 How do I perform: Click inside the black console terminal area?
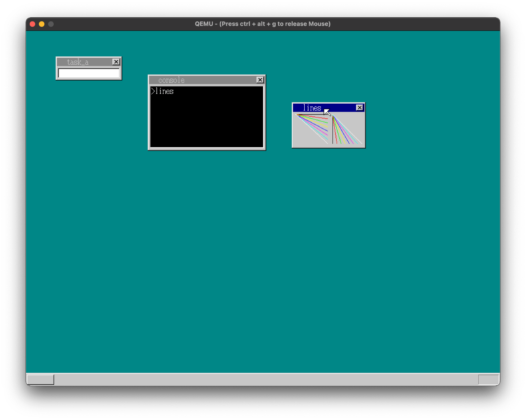[207, 117]
